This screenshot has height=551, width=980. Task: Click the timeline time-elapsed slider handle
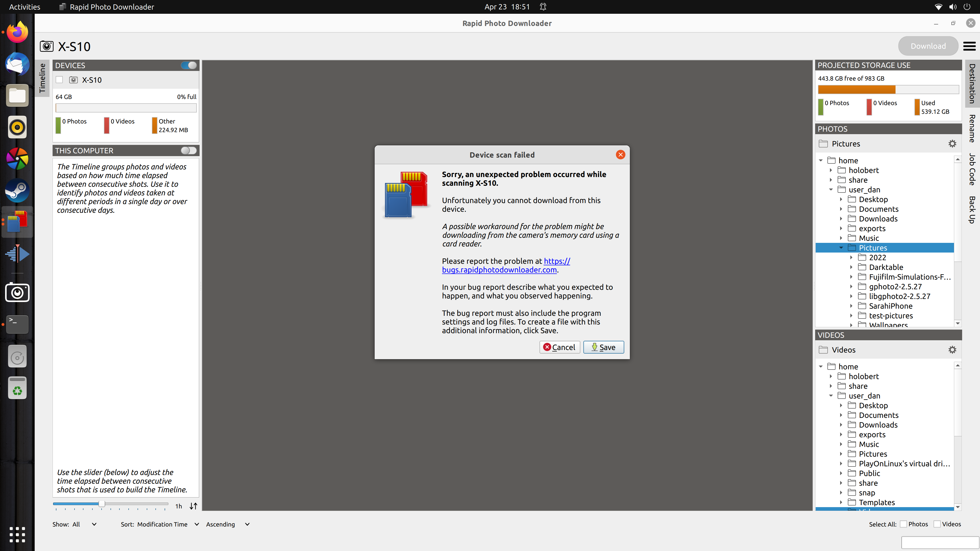(x=102, y=504)
